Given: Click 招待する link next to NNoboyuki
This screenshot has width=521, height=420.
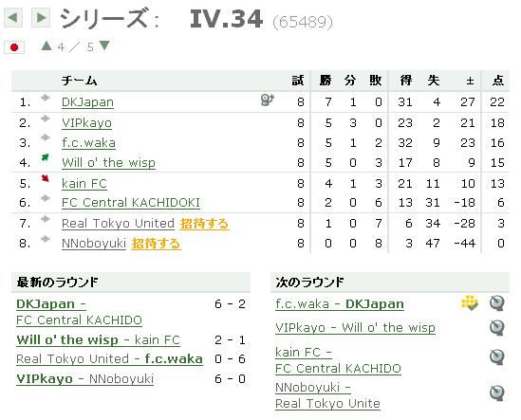Looking at the screenshot, I should [x=156, y=244].
